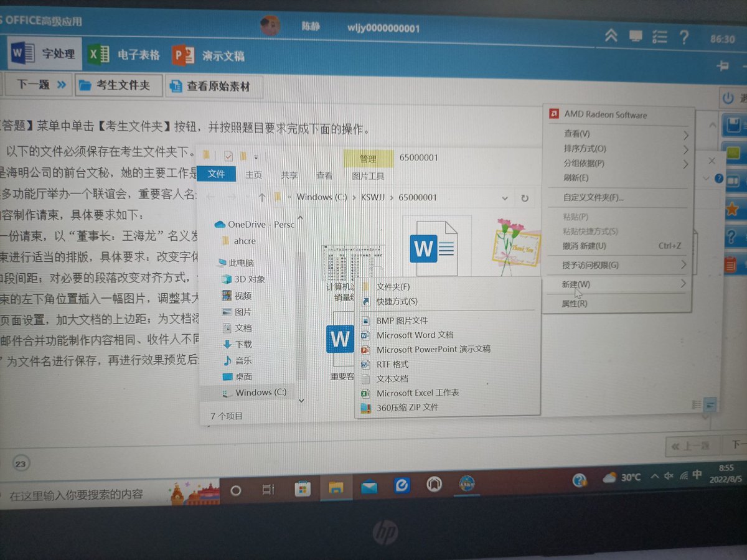Choose Microsoft Excel 工作表 from the New submenu
The width and height of the screenshot is (747, 560).
pos(417,393)
